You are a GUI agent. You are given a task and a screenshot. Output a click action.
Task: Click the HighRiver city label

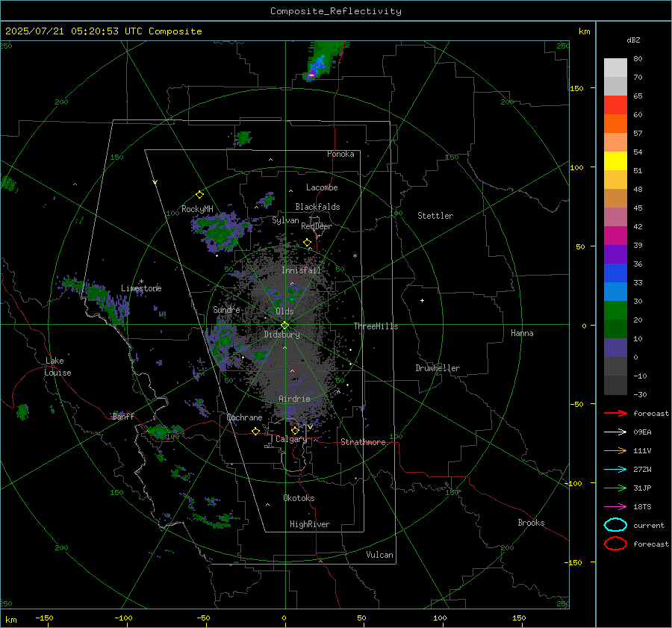pos(310,524)
